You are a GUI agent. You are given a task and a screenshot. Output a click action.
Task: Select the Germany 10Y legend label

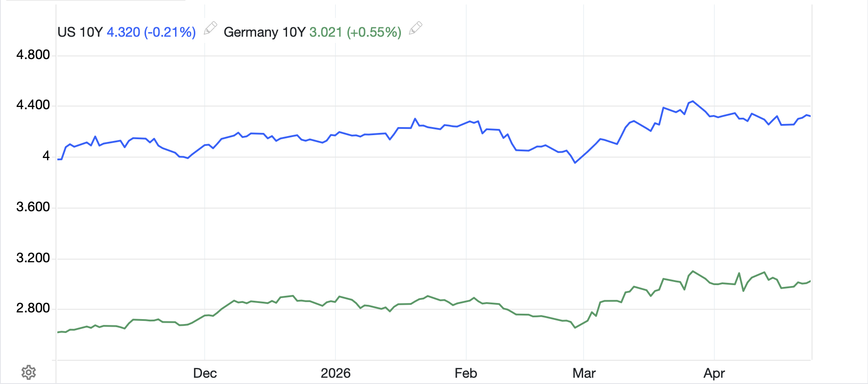click(x=264, y=32)
